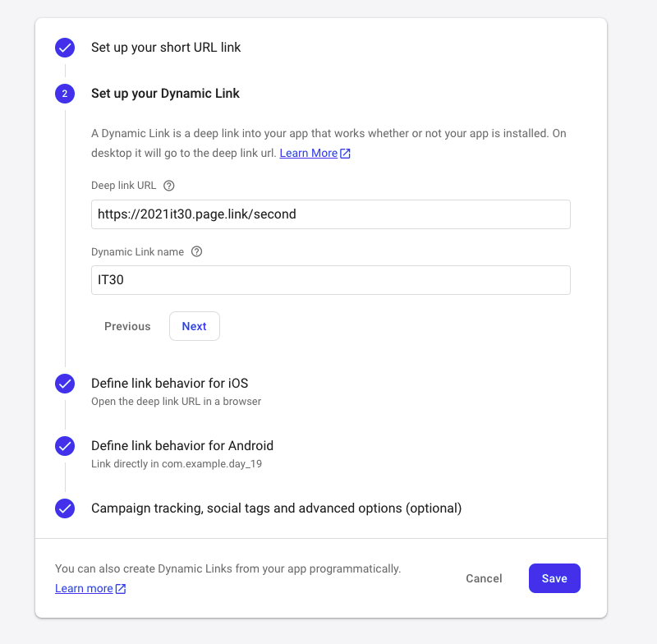Save the dynamic link
657x644 pixels.
(x=554, y=578)
